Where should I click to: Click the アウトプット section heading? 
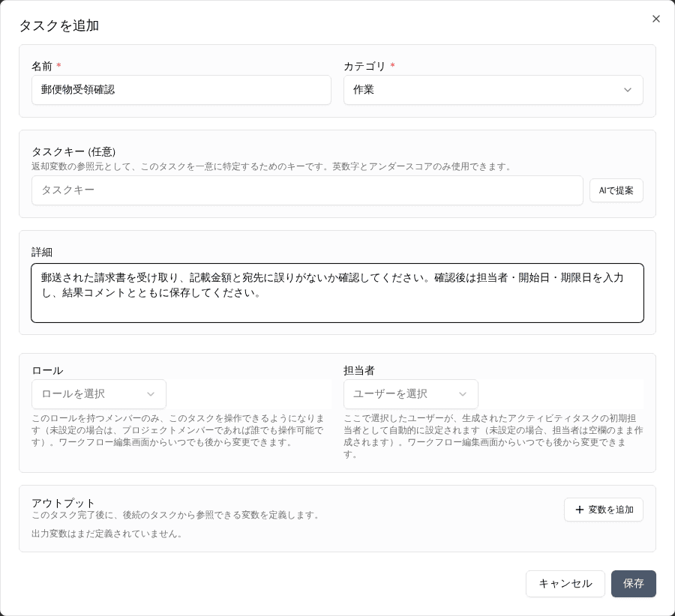point(63,503)
